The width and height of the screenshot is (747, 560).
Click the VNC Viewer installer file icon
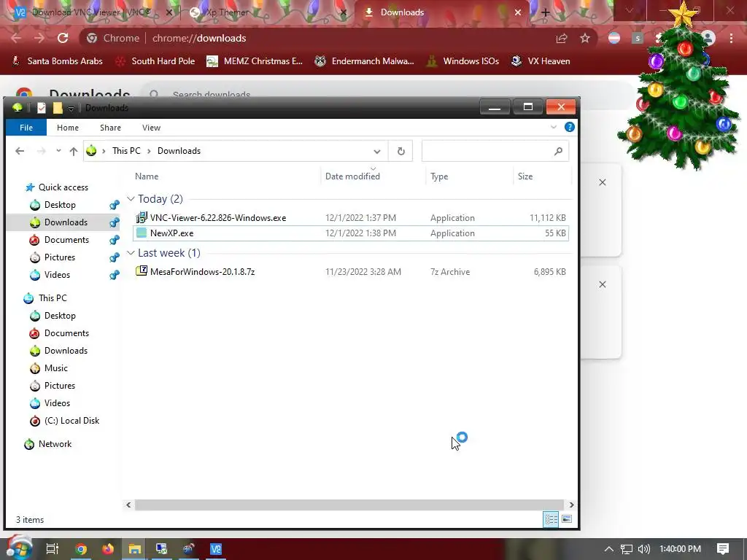point(142,217)
